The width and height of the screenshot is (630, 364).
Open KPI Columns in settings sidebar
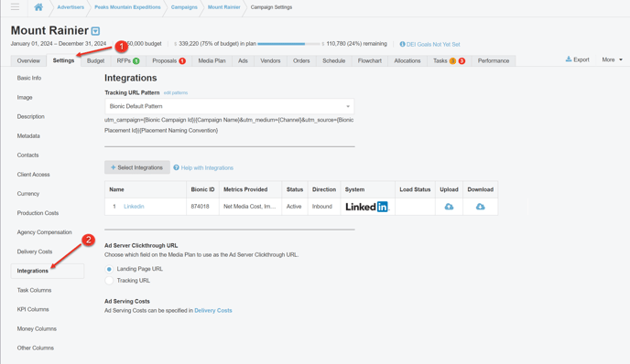point(33,309)
